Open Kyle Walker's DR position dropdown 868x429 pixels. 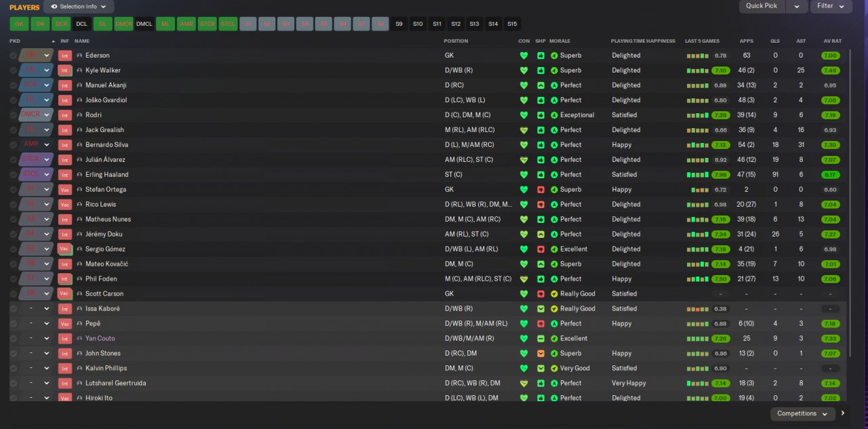coord(37,70)
